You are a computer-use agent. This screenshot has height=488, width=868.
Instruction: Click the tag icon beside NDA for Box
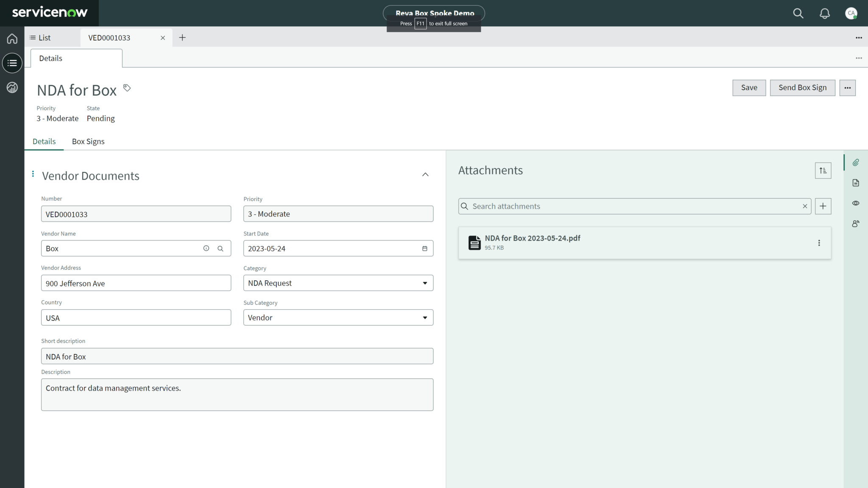click(127, 88)
